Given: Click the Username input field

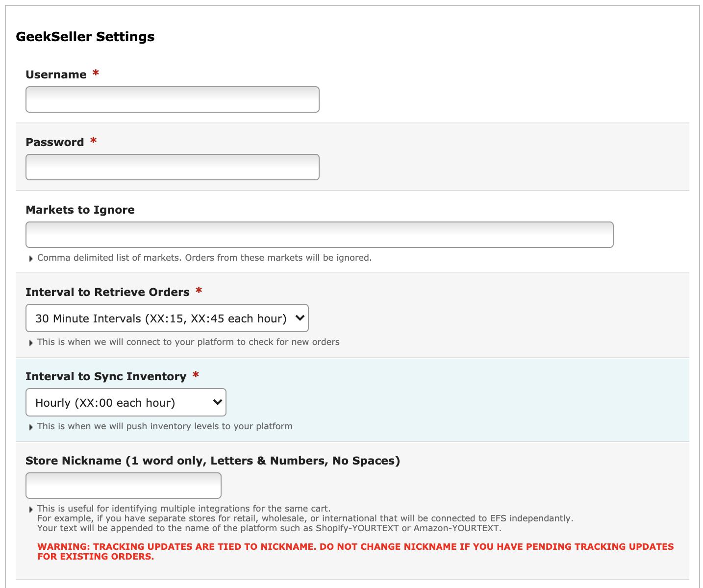Looking at the screenshot, I should coord(173,99).
